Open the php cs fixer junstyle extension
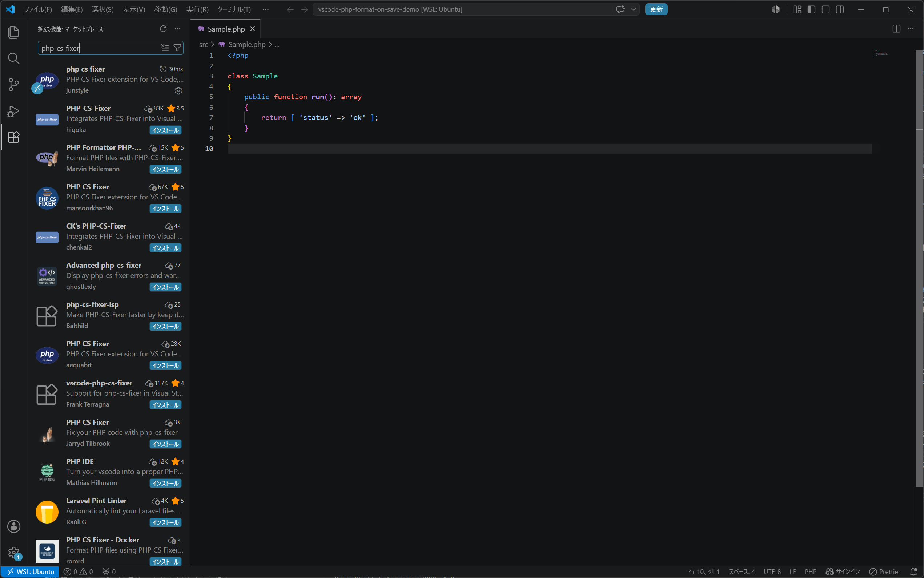Screen dimensions: 924x578 (109, 80)
